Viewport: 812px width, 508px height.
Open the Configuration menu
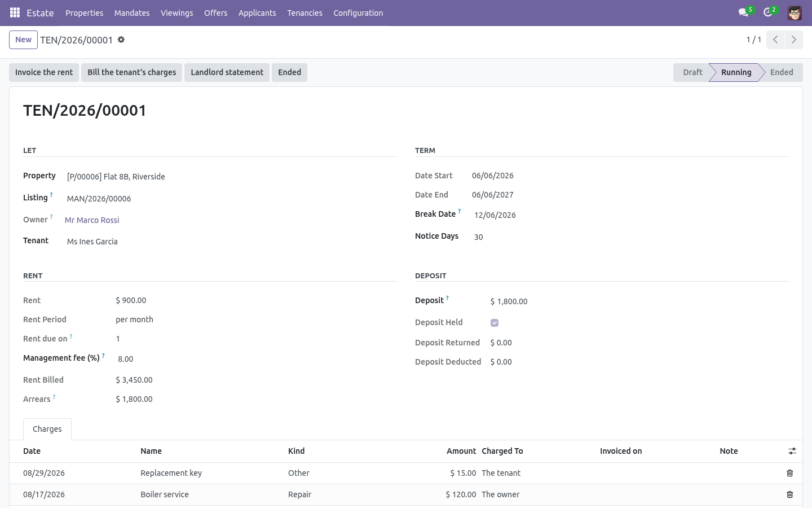[358, 13]
